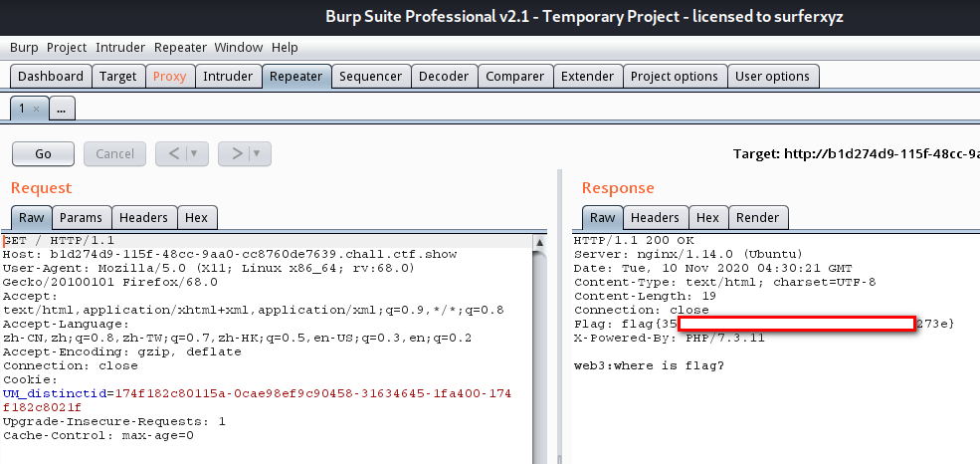980x464 pixels.
Task: Select the Response Raw tab
Action: click(603, 218)
